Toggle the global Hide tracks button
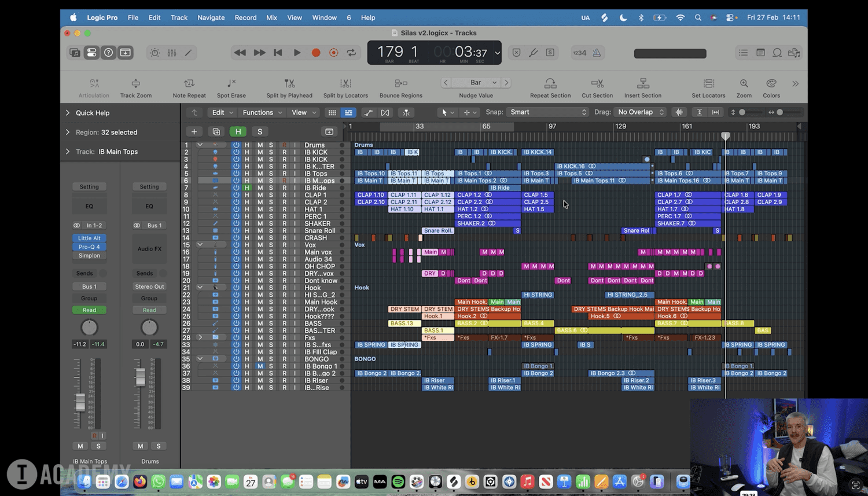Viewport: 868px width, 496px height. click(238, 132)
